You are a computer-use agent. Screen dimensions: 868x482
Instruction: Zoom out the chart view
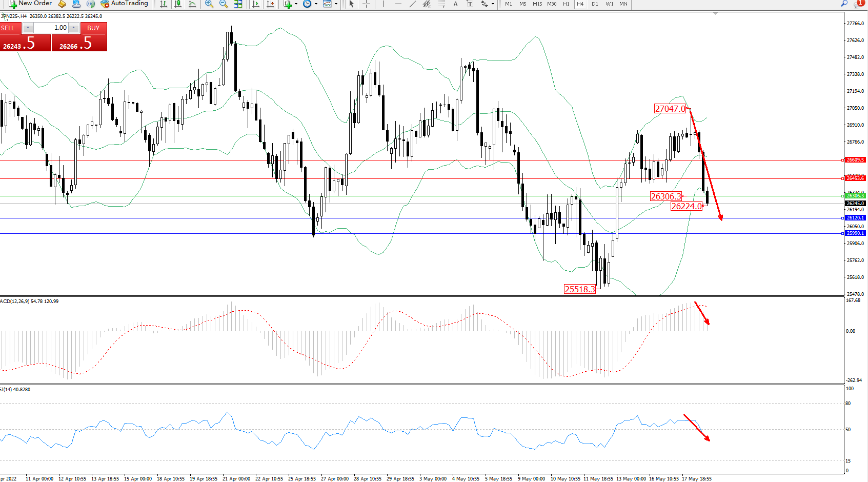click(223, 4)
